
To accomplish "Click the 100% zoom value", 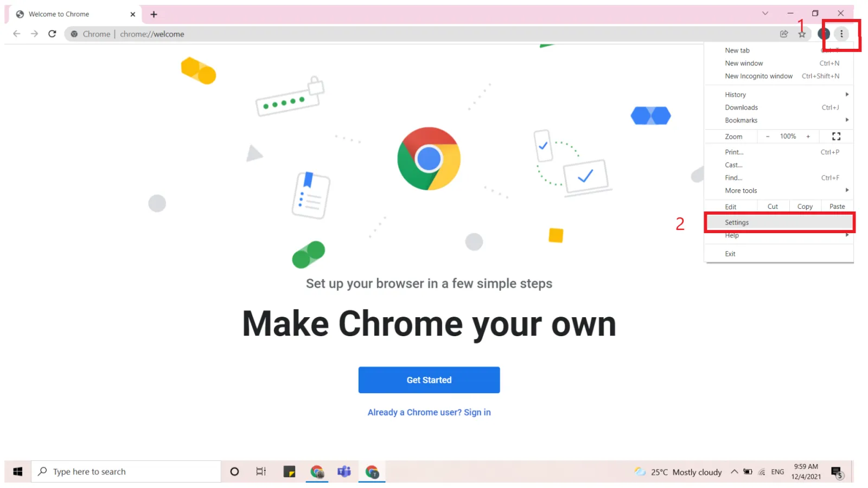I will (788, 137).
